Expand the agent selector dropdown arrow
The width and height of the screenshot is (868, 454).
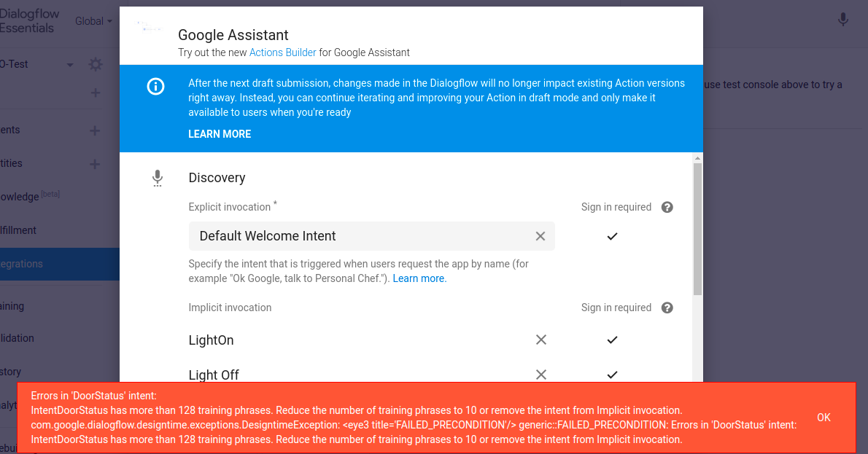click(x=70, y=65)
